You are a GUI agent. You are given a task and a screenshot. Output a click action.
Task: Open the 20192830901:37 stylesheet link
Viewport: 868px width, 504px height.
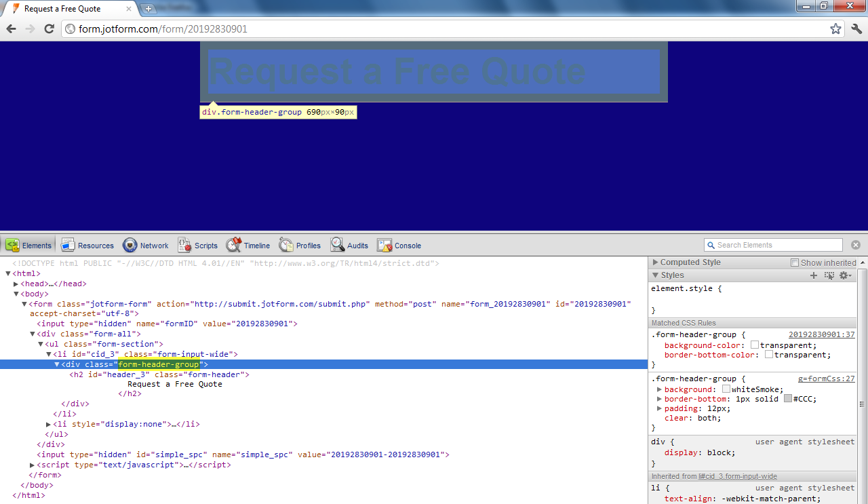(x=821, y=334)
